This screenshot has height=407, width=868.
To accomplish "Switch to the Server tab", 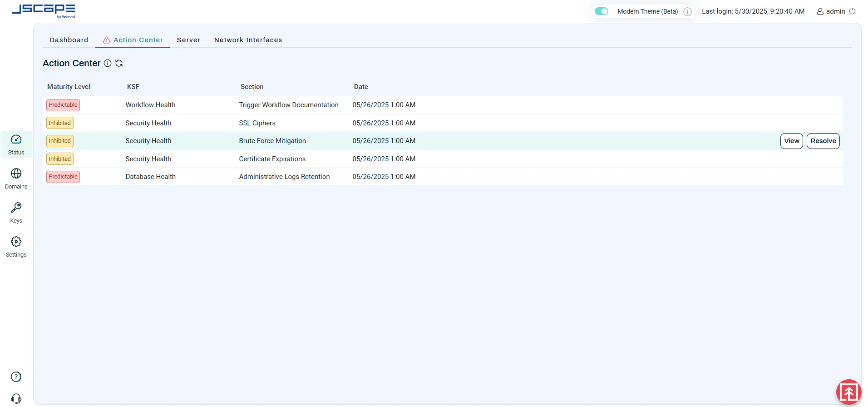I will (x=189, y=40).
